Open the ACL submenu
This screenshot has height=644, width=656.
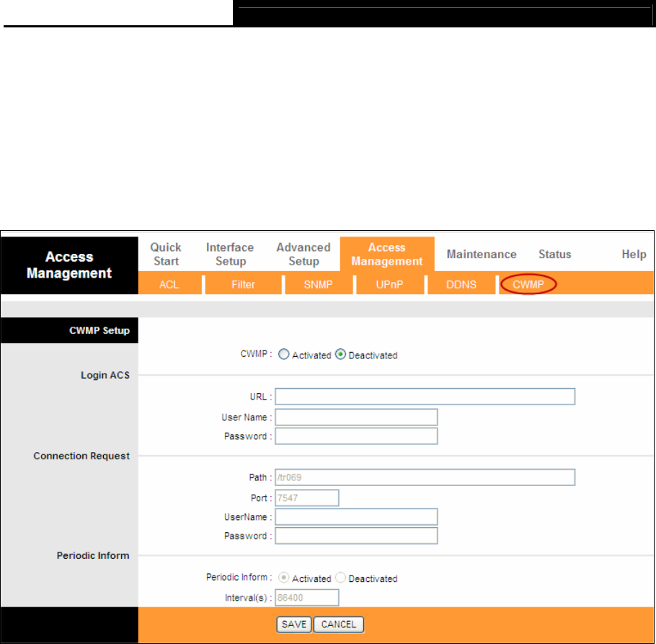(x=169, y=285)
